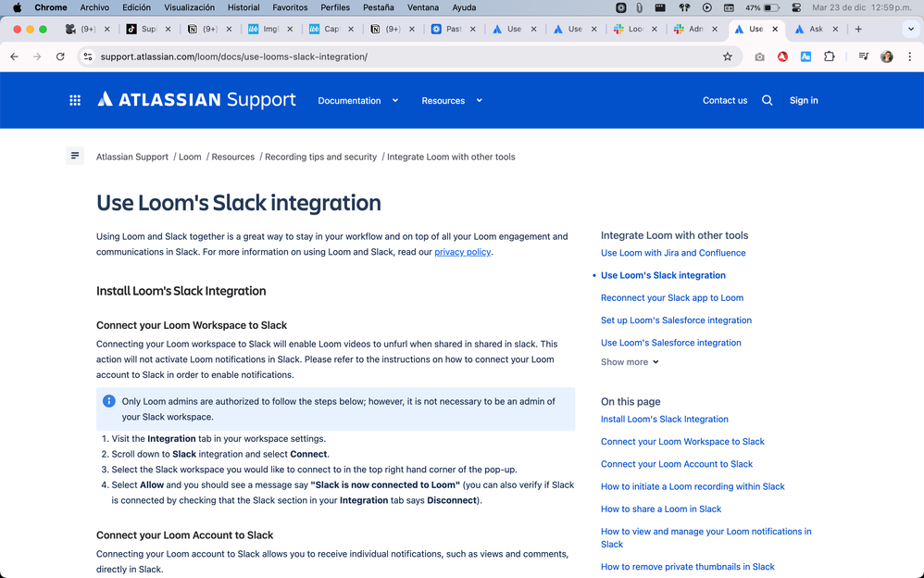The image size is (924, 578).
Task: Expand the Resources dropdown
Action: (452, 100)
